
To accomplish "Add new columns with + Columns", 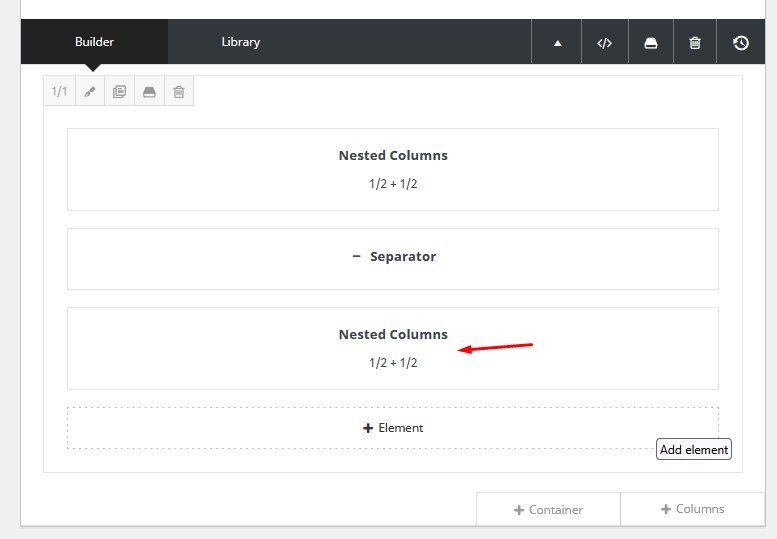I will click(692, 509).
